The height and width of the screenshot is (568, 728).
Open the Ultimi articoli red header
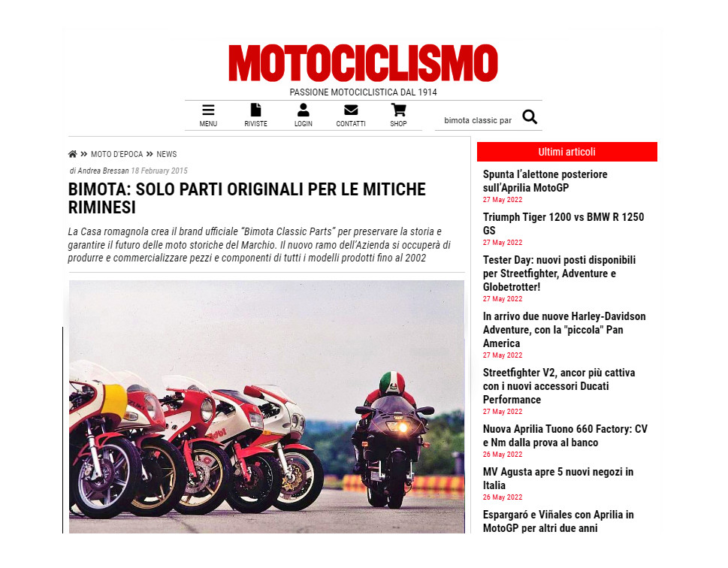point(567,152)
